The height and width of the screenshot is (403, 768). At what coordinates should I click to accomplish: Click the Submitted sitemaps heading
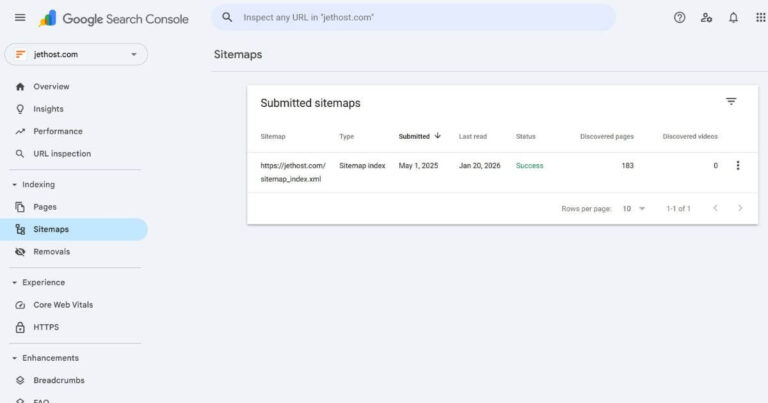310,103
